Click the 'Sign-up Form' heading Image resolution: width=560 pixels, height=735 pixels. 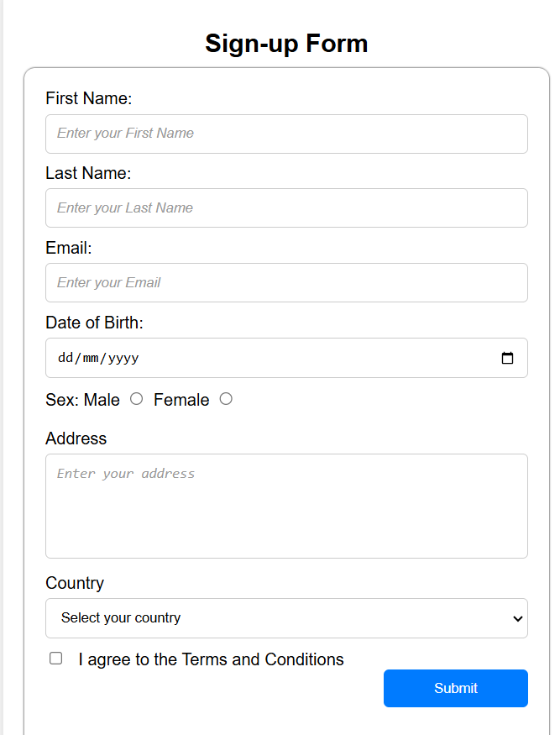pyautogui.click(x=286, y=44)
